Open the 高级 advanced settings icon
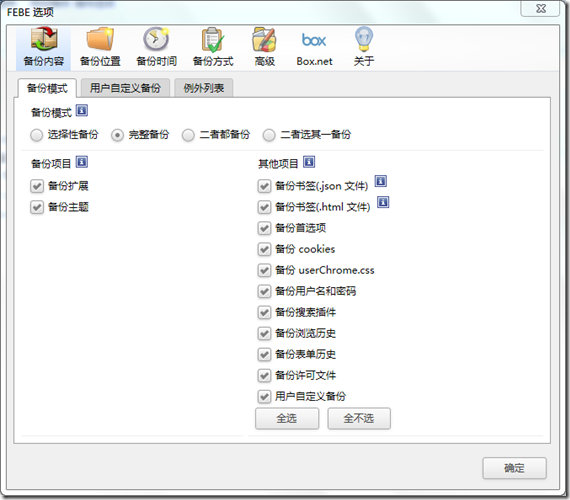This screenshot has height=500, width=570. click(264, 47)
